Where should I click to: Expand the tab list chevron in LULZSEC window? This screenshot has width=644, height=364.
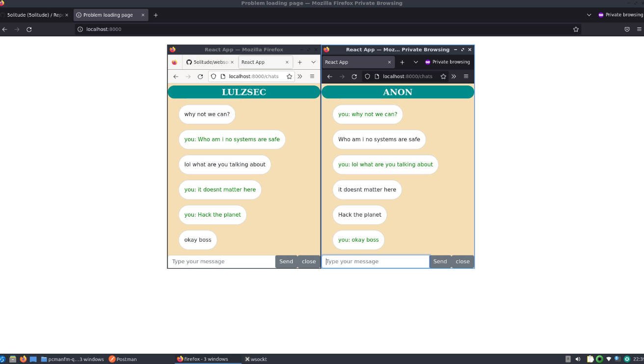click(313, 62)
